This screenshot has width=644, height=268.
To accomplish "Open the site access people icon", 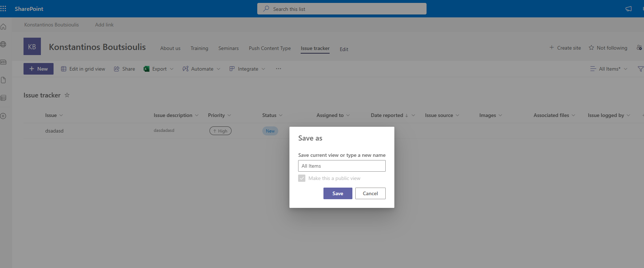I will pyautogui.click(x=639, y=47).
